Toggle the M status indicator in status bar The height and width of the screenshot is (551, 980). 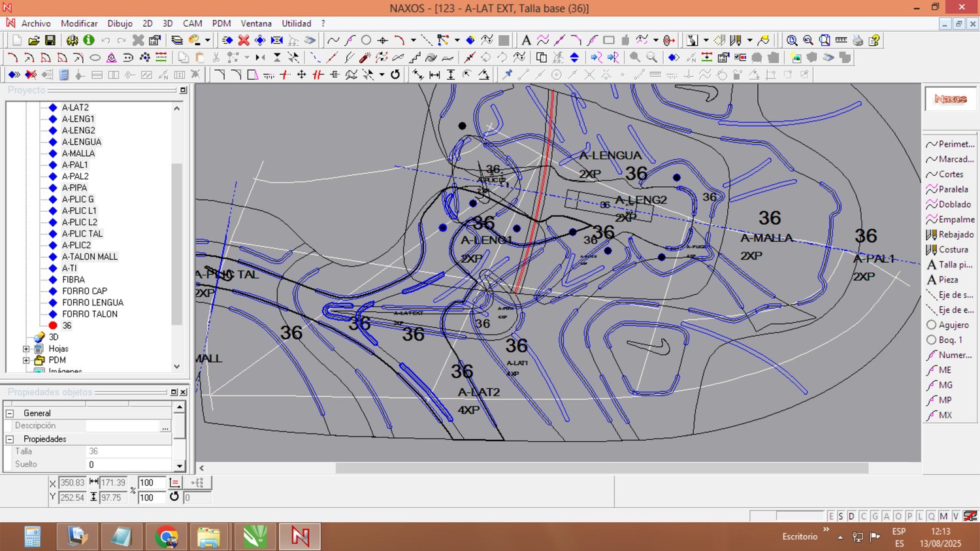[943, 516]
